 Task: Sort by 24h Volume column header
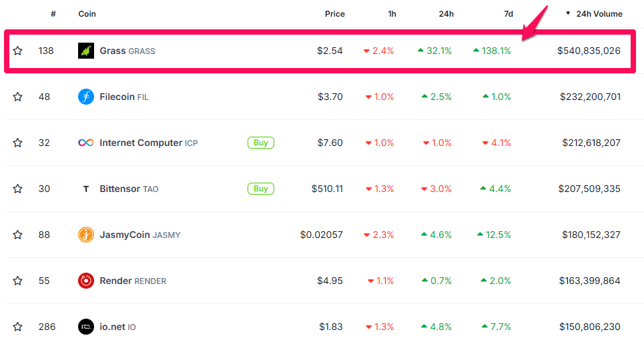(x=599, y=14)
